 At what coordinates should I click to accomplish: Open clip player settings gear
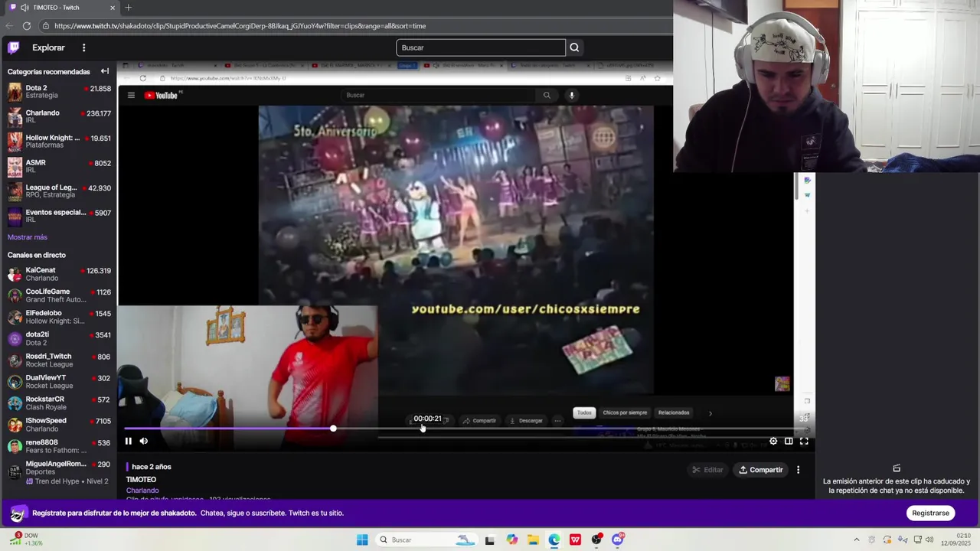point(773,441)
